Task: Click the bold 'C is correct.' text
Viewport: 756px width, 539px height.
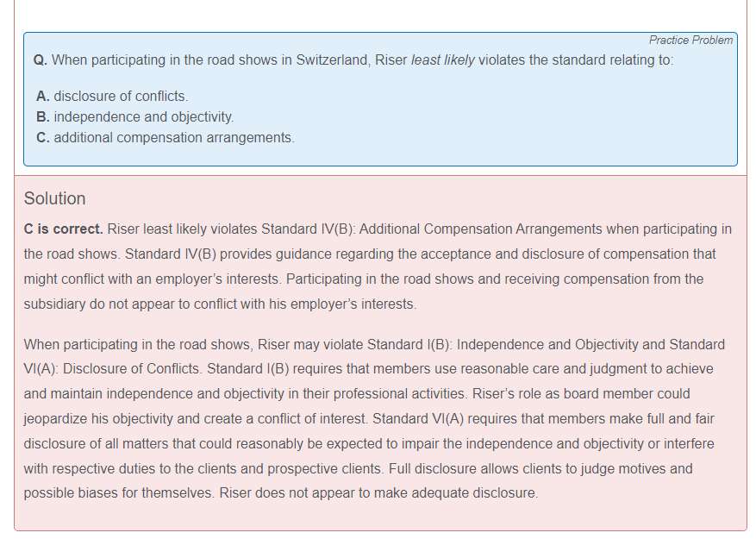Action: [x=63, y=229]
